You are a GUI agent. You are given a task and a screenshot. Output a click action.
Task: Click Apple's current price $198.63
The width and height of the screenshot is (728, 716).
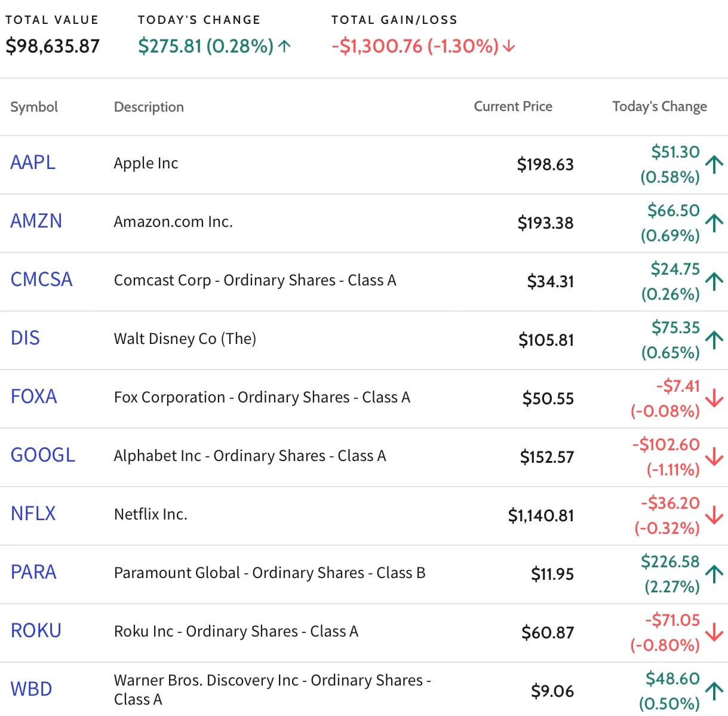(545, 164)
